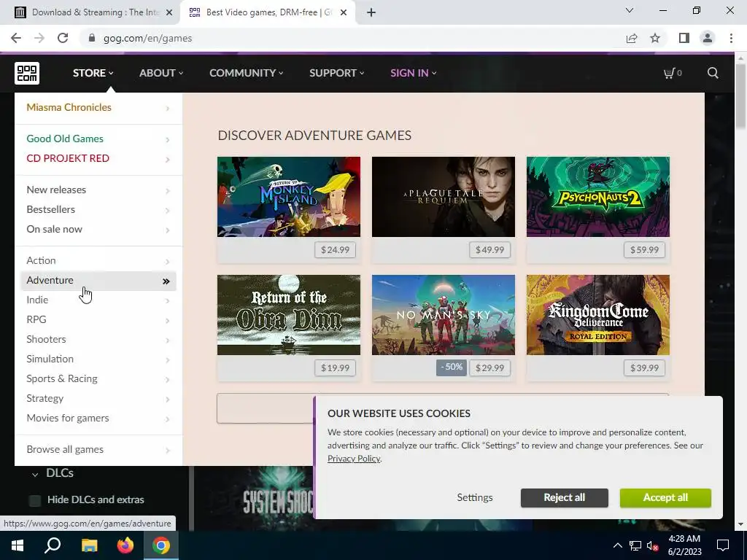Expand the COMMUNITY dropdown menu
The width and height of the screenshot is (747, 560).
coord(247,73)
